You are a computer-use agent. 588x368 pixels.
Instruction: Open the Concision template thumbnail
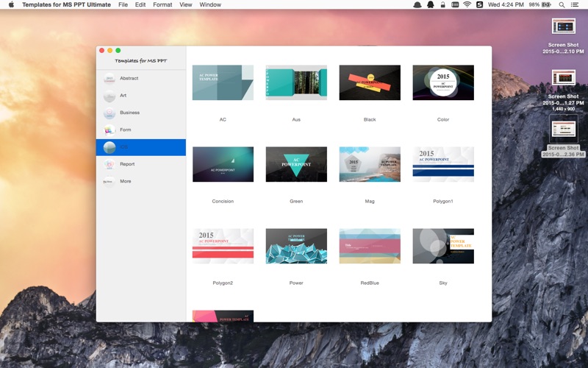coord(223,164)
